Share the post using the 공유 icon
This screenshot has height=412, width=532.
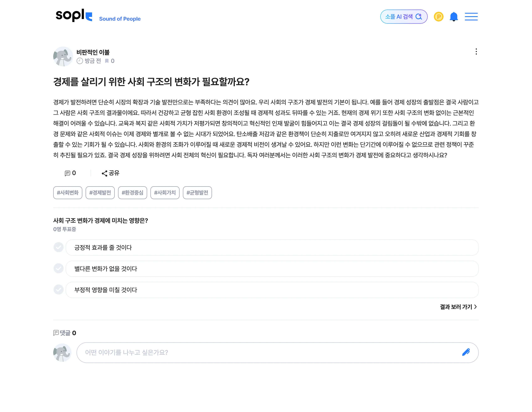[x=110, y=173]
